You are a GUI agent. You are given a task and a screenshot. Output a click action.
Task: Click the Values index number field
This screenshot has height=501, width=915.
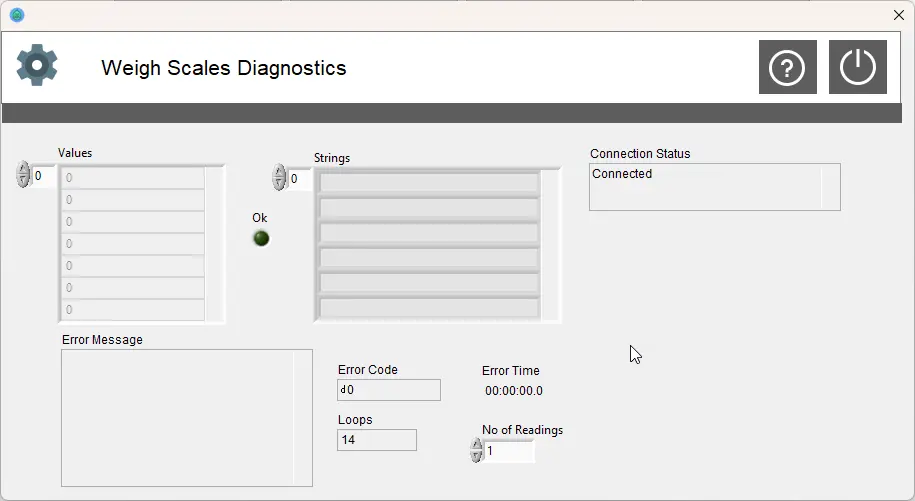[44, 176]
